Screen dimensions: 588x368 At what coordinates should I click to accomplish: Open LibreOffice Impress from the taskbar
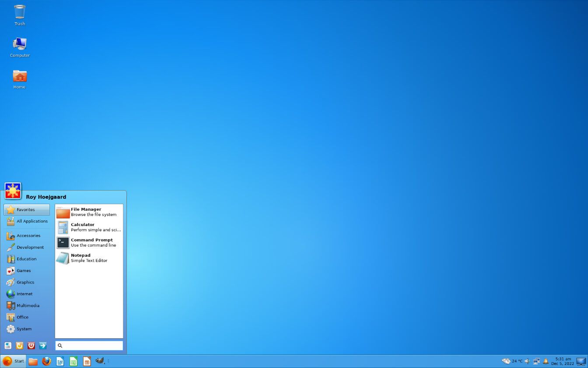pos(87,361)
